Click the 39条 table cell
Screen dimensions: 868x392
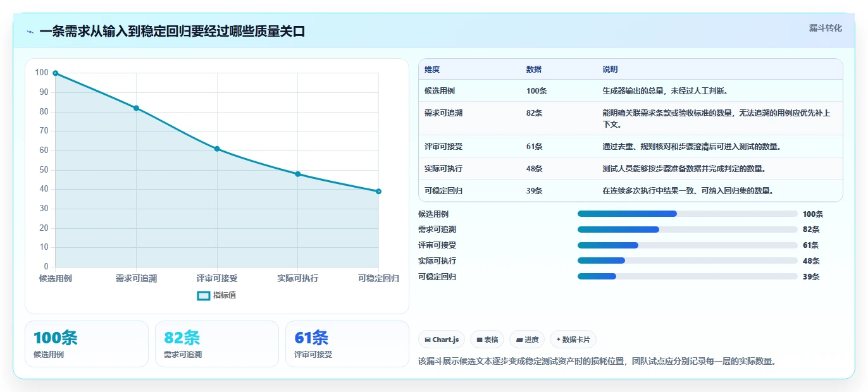535,191
